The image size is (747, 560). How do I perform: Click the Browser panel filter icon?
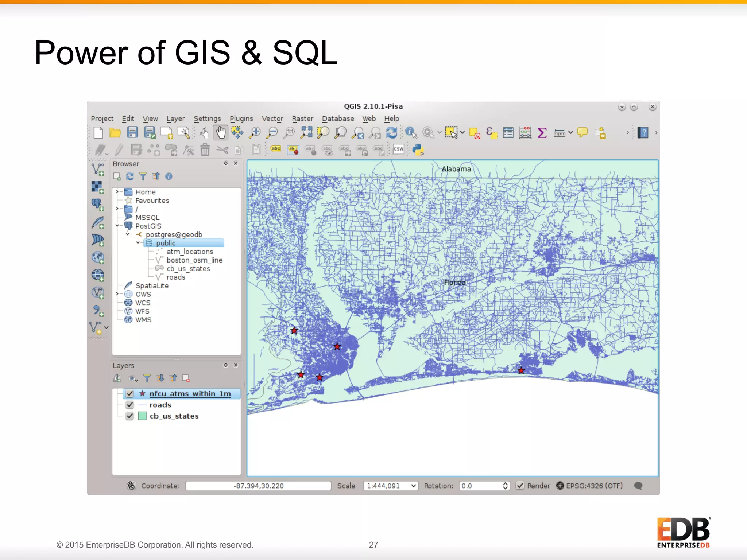(143, 176)
